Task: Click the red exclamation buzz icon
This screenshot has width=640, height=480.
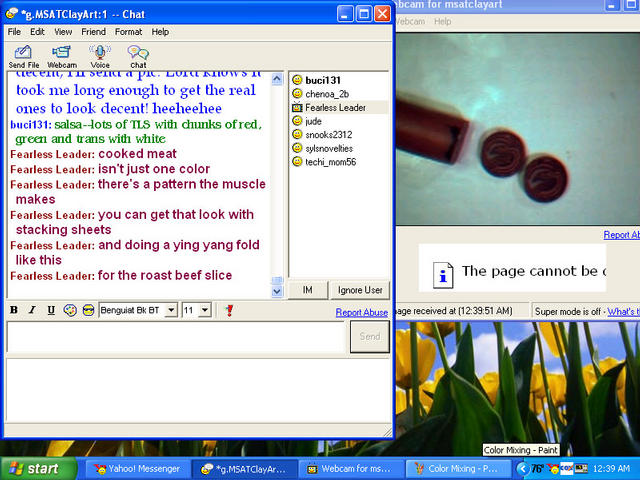Action: pyautogui.click(x=229, y=310)
